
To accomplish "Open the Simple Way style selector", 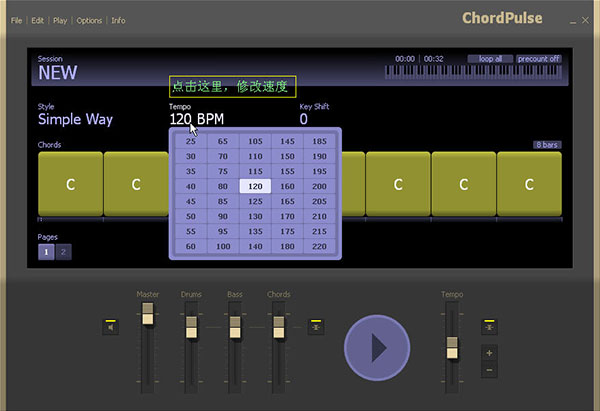I will pyautogui.click(x=75, y=119).
